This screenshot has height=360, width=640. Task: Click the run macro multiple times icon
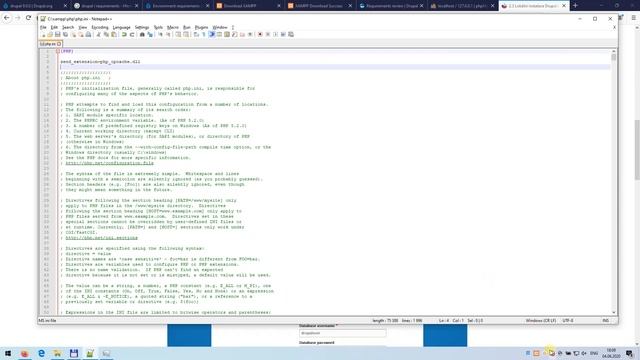tap(283, 35)
